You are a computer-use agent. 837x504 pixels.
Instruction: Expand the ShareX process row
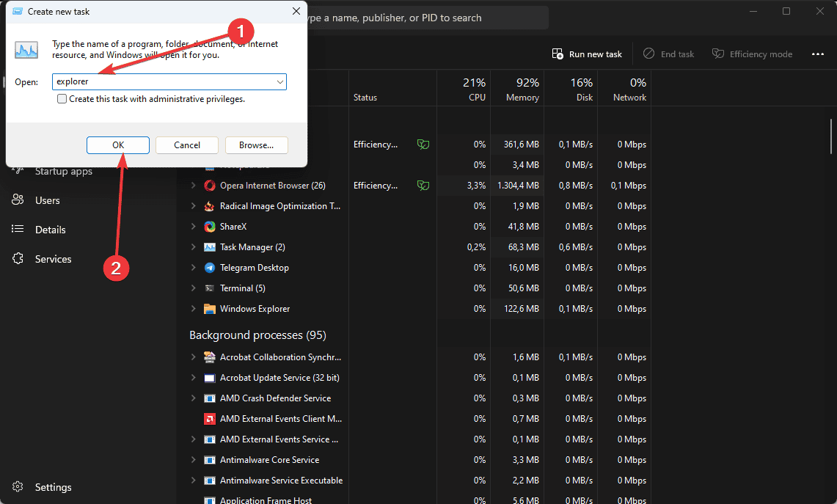193,227
